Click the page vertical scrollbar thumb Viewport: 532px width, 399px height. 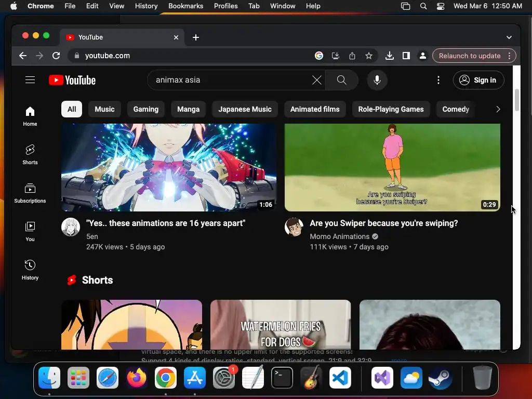(x=517, y=100)
